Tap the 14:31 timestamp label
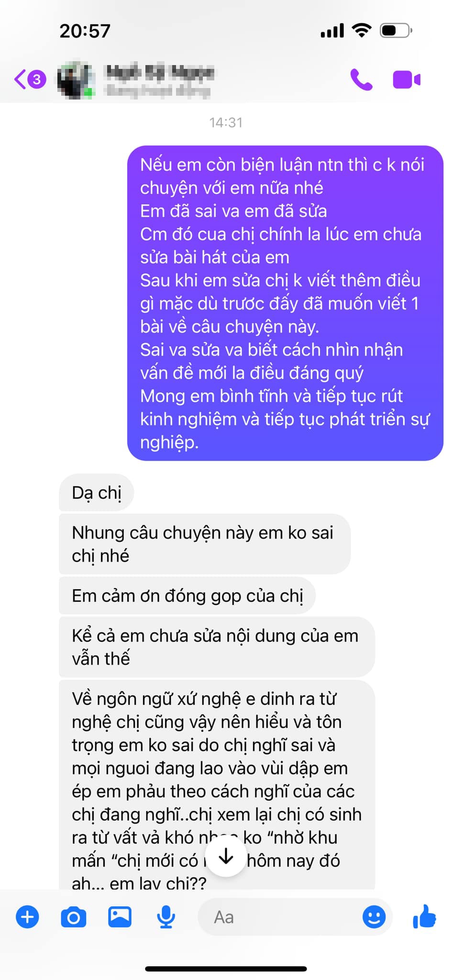The width and height of the screenshot is (452, 980). [x=226, y=122]
